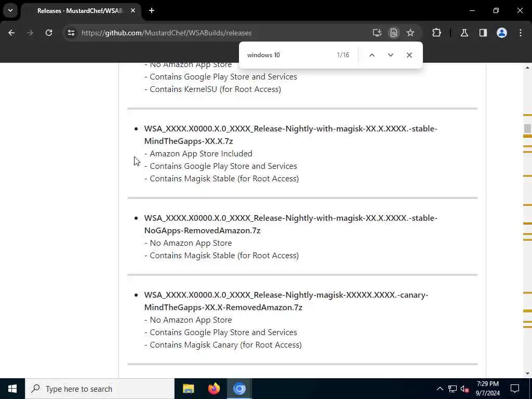Click the install app icon in address bar
Image resolution: width=532 pixels, height=399 pixels.
point(377,33)
